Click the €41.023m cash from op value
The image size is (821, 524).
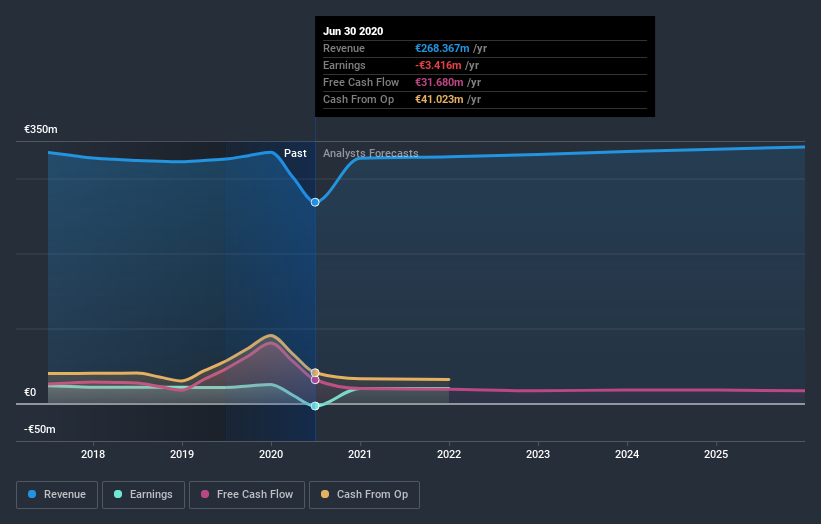[439, 99]
